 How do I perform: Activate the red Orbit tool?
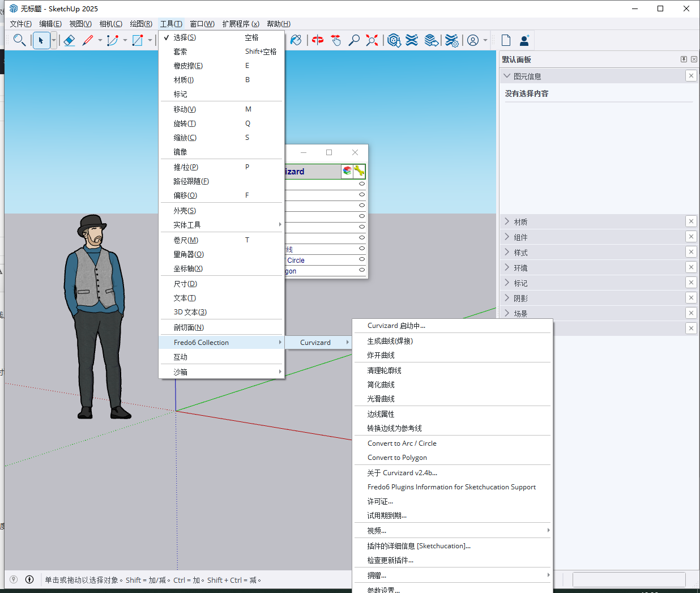click(318, 40)
